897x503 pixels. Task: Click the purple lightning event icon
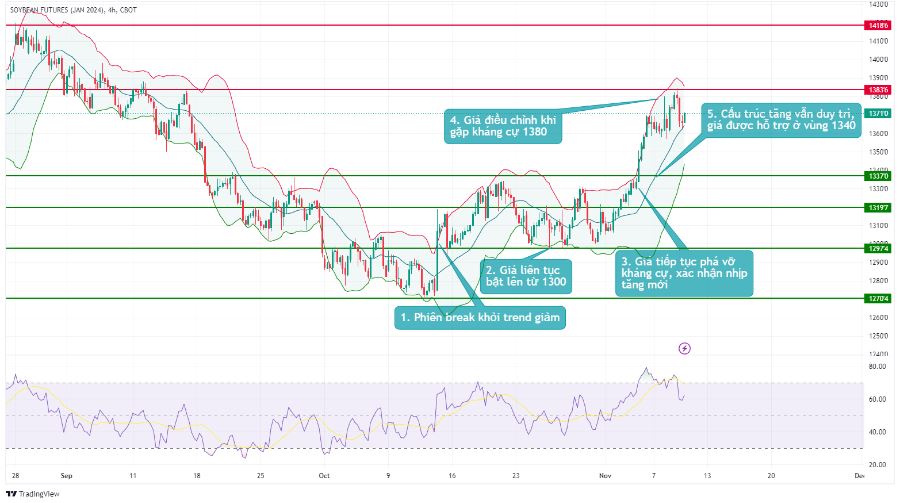click(684, 348)
